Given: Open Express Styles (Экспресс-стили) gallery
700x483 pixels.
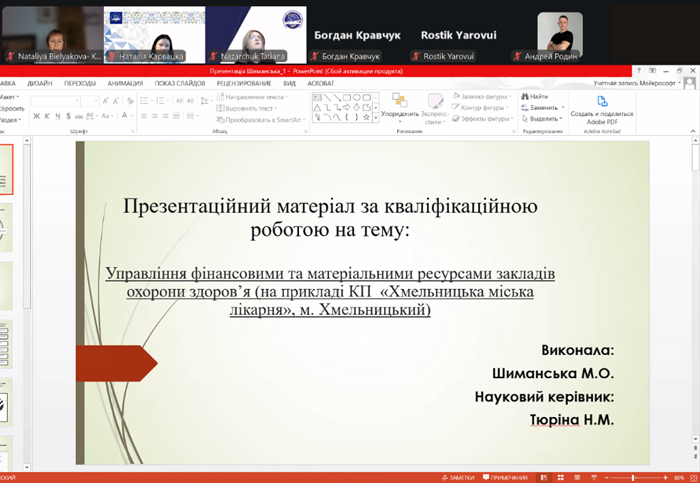Looking at the screenshot, I should 435,105.
